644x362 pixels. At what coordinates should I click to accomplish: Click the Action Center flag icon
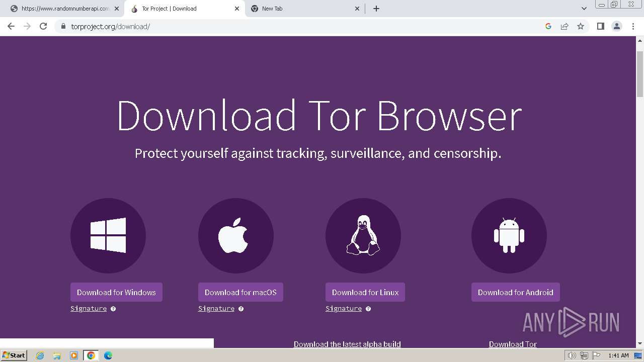596,355
